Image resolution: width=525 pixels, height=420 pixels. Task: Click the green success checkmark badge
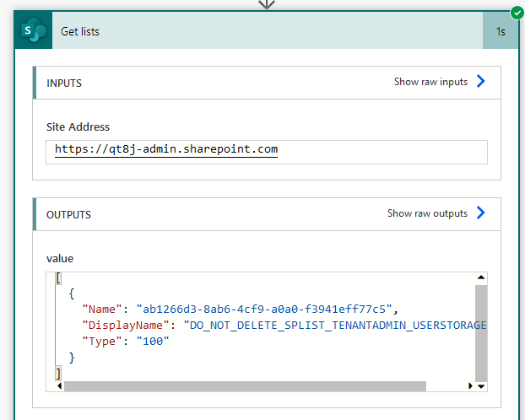point(517,13)
